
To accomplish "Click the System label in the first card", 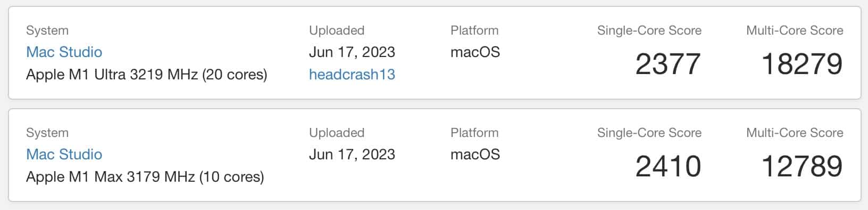I will [x=47, y=30].
